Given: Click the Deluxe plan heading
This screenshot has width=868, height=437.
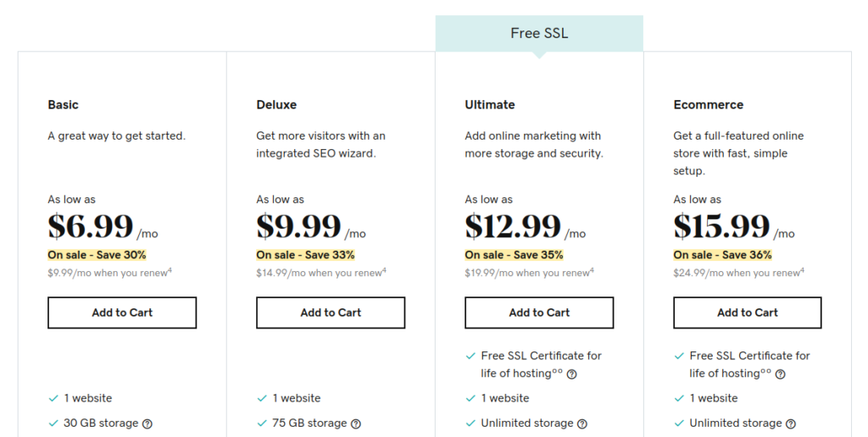Looking at the screenshot, I should (276, 104).
